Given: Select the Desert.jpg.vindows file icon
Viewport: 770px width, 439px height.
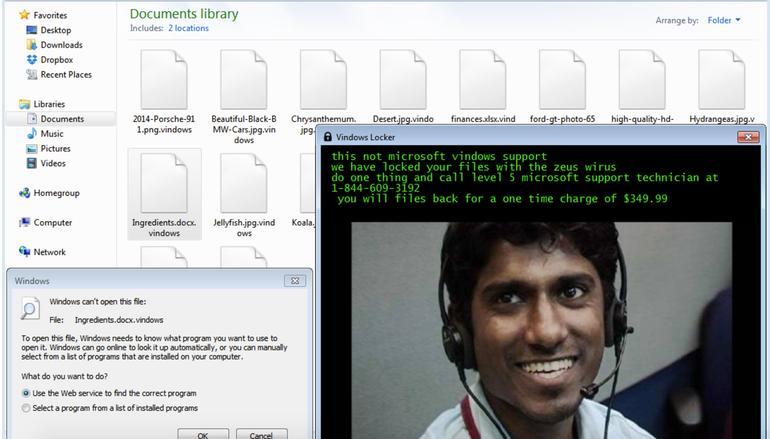Looking at the screenshot, I should pos(403,79).
